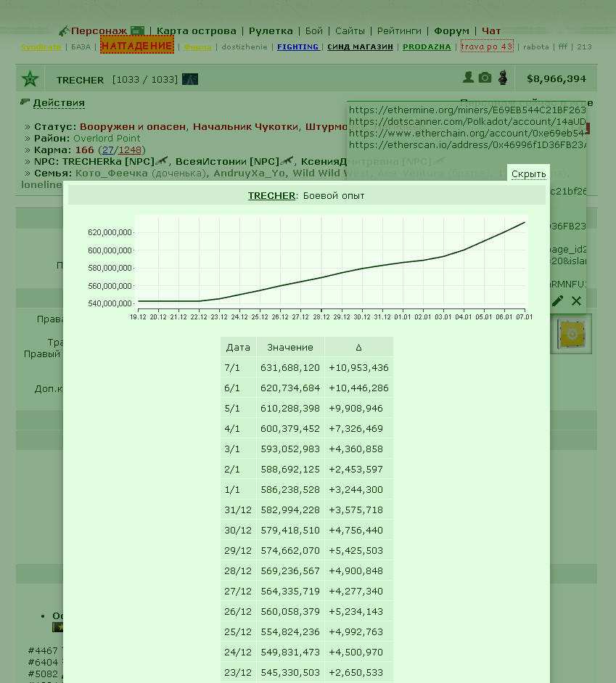Click the delta +10,446,286 in 6/1 row

coord(358,388)
